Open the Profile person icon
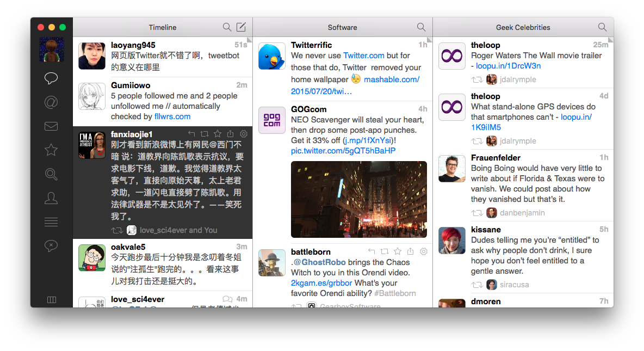Image resolution: width=644 pixels, height=351 pixels. (51, 198)
